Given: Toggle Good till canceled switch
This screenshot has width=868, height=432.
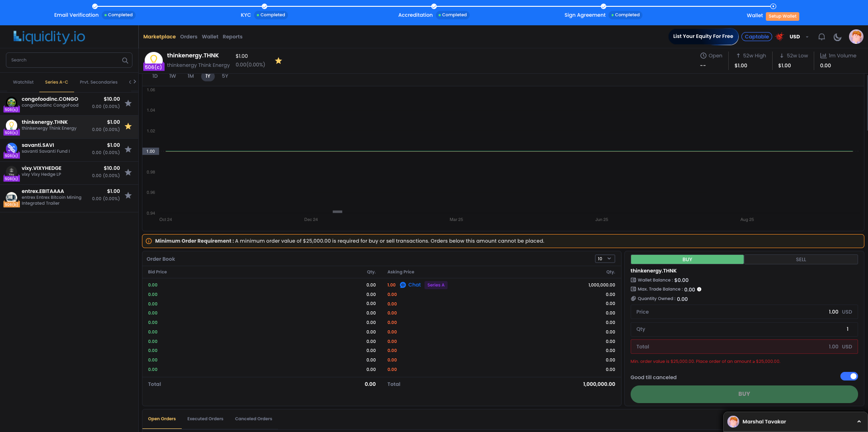Looking at the screenshot, I should coord(849,376).
